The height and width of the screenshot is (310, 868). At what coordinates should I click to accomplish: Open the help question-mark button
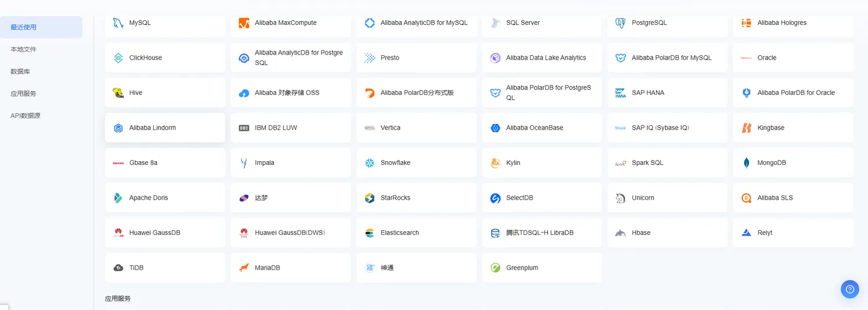849,289
